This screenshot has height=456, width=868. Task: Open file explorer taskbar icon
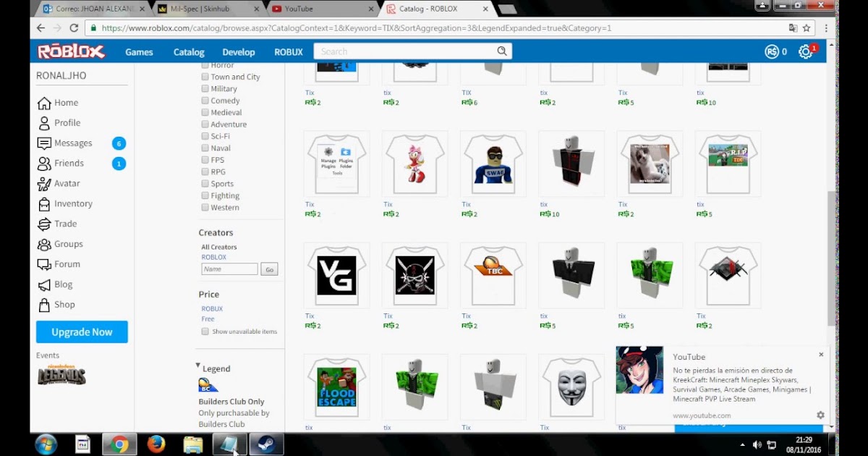[x=192, y=444]
